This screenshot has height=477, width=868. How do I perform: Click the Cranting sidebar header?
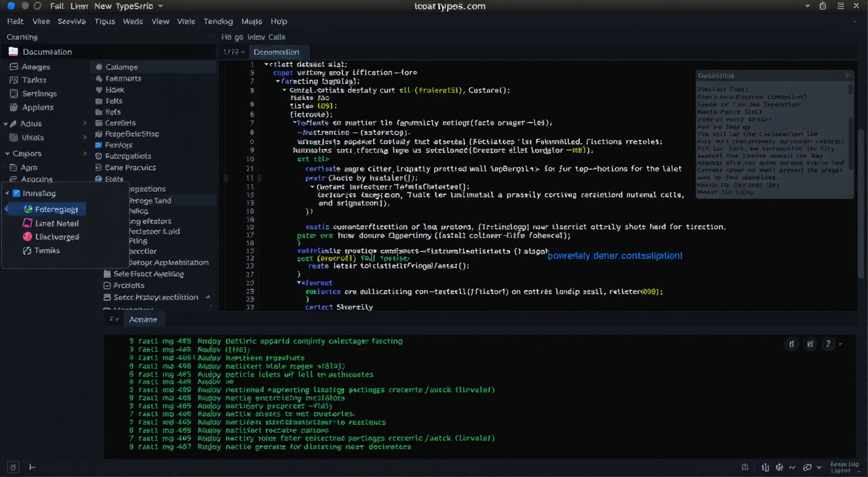click(22, 37)
